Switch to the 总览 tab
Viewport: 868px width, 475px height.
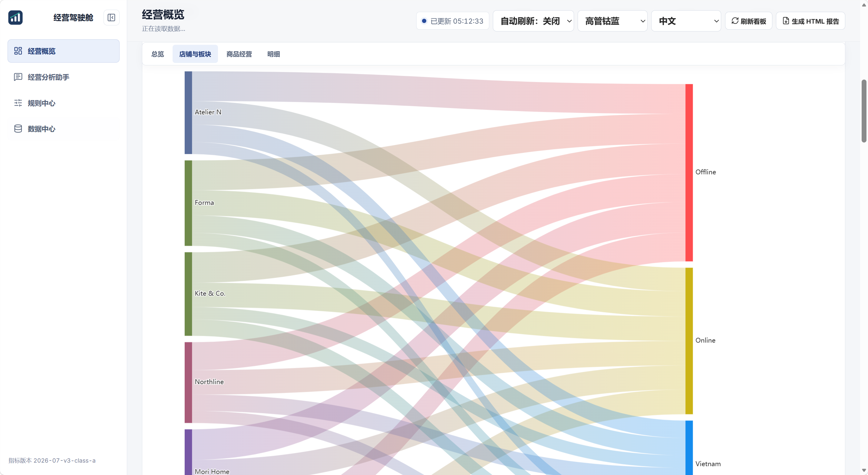point(158,54)
